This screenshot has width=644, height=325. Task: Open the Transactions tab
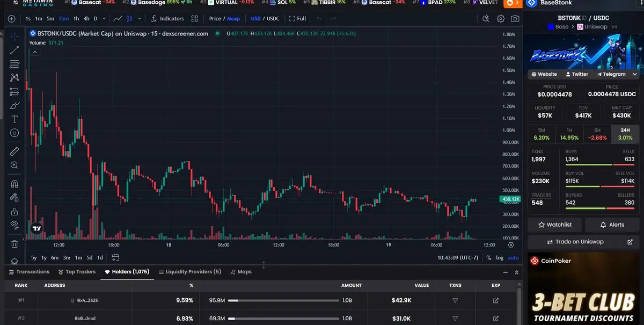click(x=29, y=272)
